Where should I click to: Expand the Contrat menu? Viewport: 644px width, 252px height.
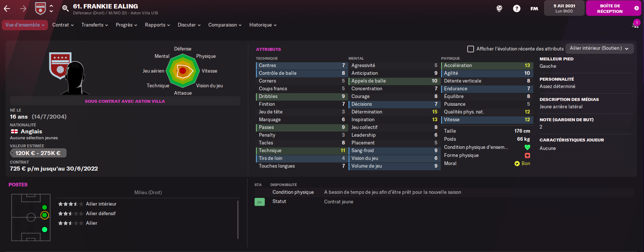click(x=63, y=25)
